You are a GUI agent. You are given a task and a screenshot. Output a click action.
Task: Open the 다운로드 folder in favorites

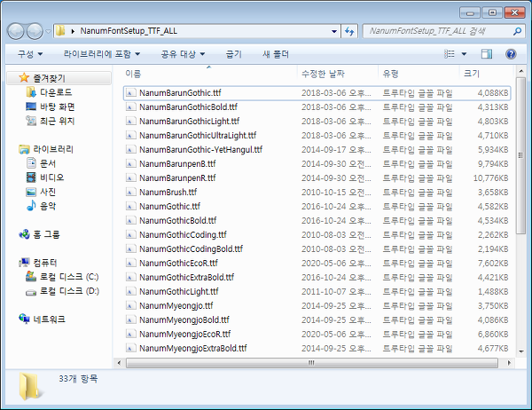tap(49, 92)
